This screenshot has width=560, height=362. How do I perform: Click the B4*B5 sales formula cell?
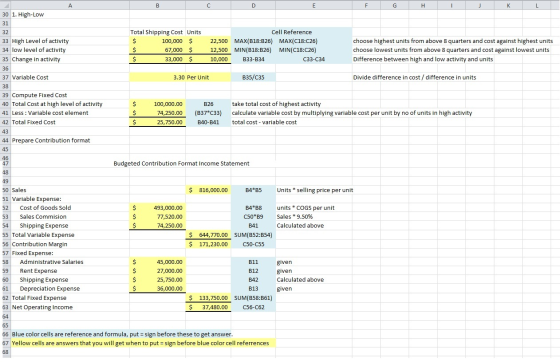[253, 190]
